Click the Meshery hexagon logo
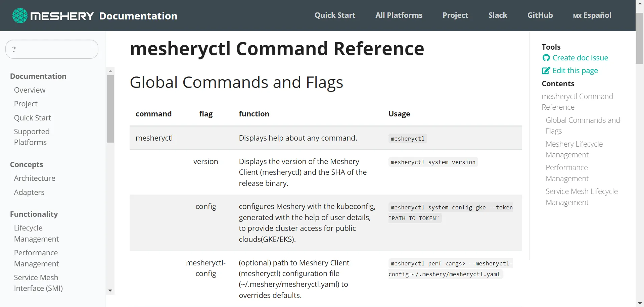Viewport: 644px width, 307px height. point(19,15)
